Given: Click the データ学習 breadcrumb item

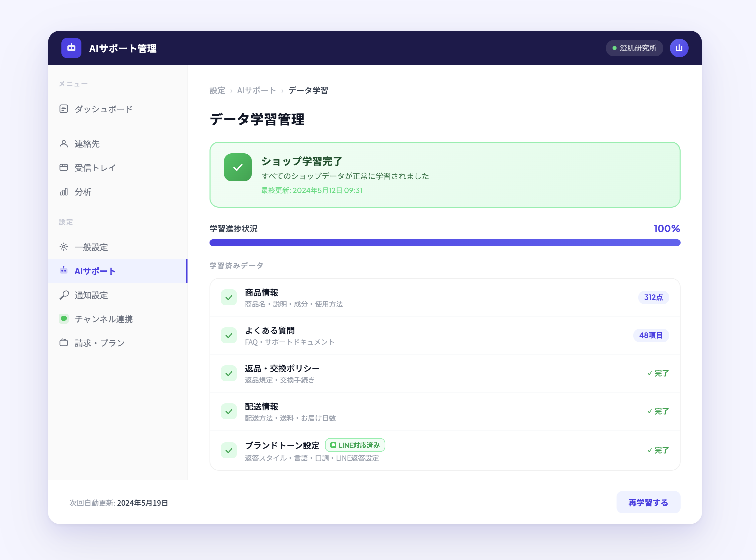Looking at the screenshot, I should (x=308, y=91).
